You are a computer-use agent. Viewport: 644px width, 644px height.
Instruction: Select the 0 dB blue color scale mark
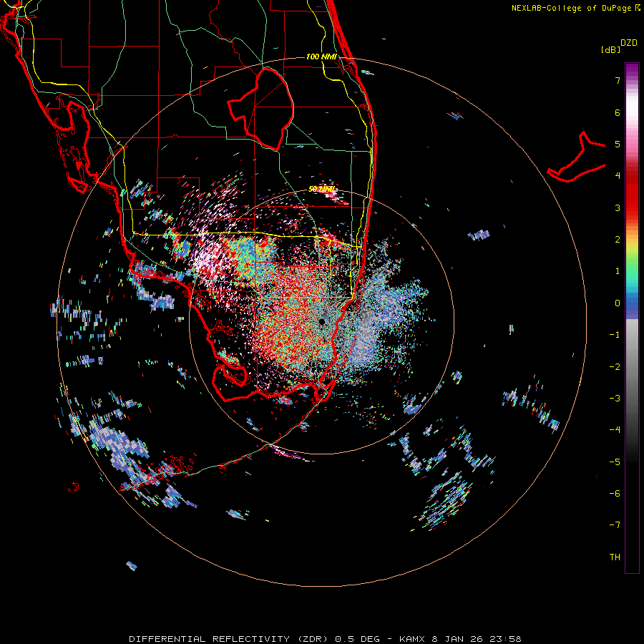pos(618,303)
